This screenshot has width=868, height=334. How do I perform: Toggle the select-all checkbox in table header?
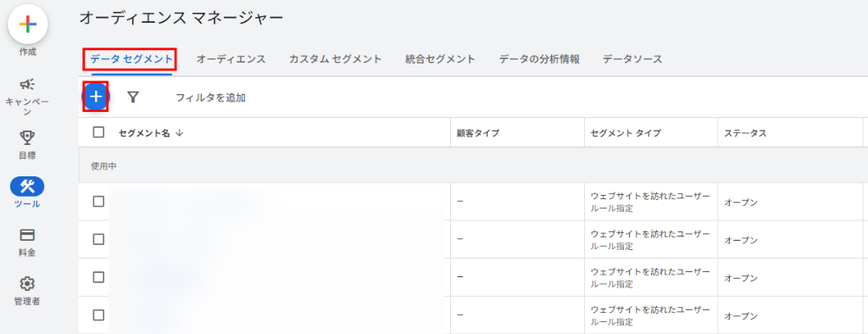98,132
